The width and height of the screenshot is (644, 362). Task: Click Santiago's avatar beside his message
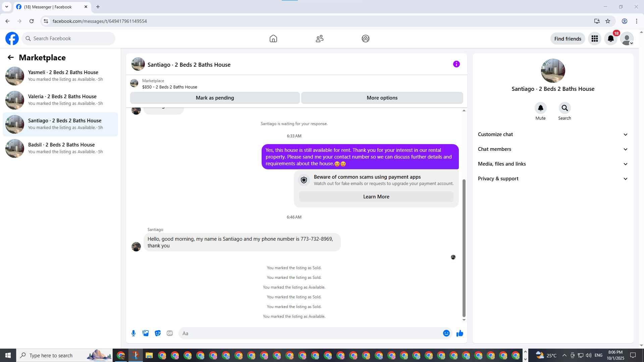coord(136,247)
